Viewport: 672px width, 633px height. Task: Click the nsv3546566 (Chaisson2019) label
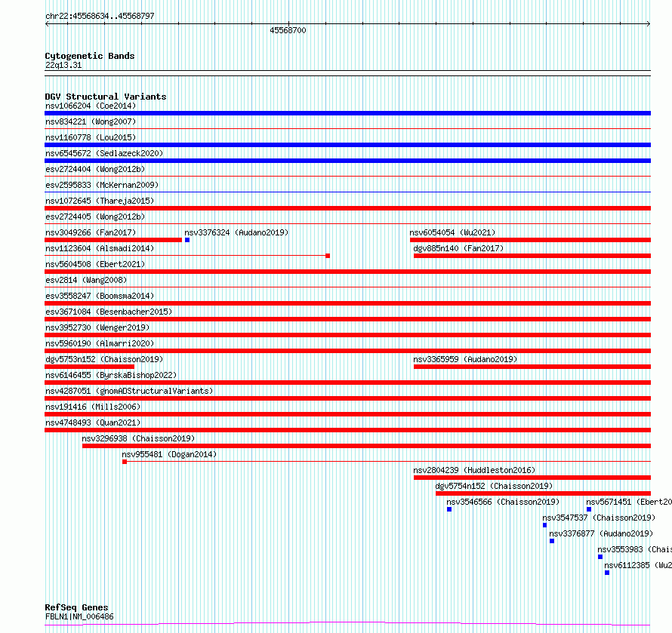(503, 502)
